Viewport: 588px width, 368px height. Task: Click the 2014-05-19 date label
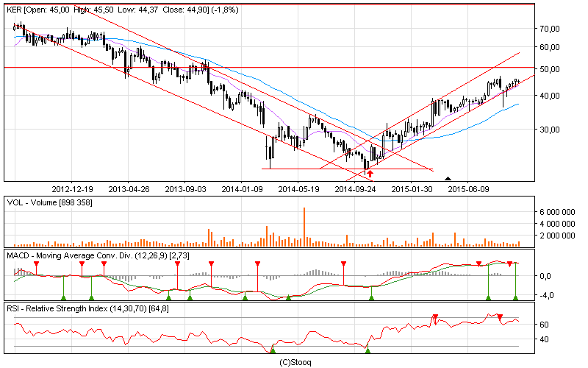(x=298, y=189)
